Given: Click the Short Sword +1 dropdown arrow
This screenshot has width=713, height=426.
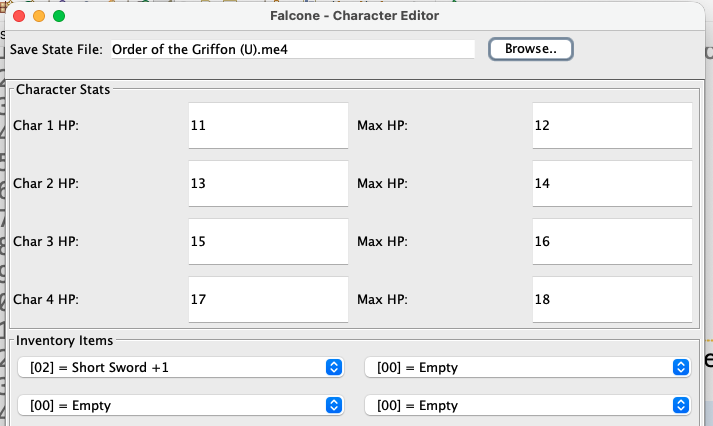Looking at the screenshot, I should (x=334, y=367).
